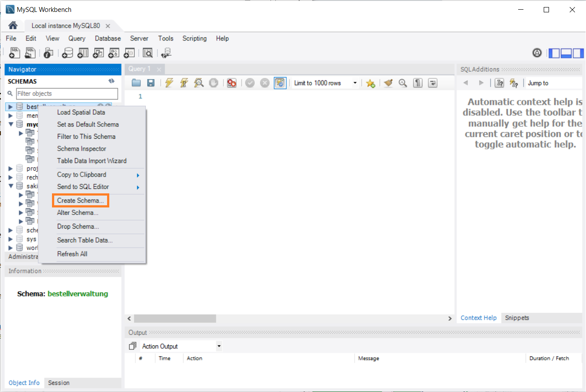Open the Limit to 1000 rows dropdown
The image size is (586, 392).
click(355, 83)
